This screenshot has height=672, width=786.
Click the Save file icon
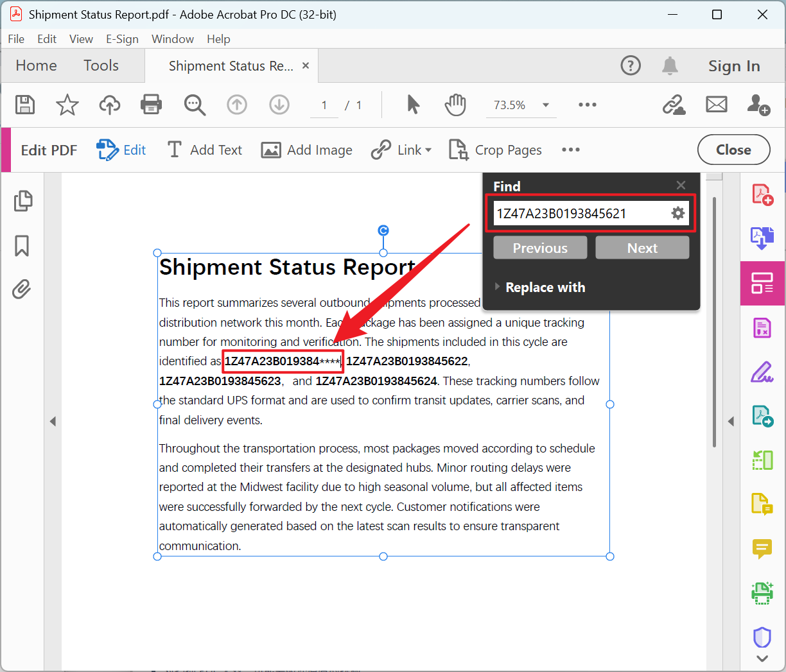point(25,105)
